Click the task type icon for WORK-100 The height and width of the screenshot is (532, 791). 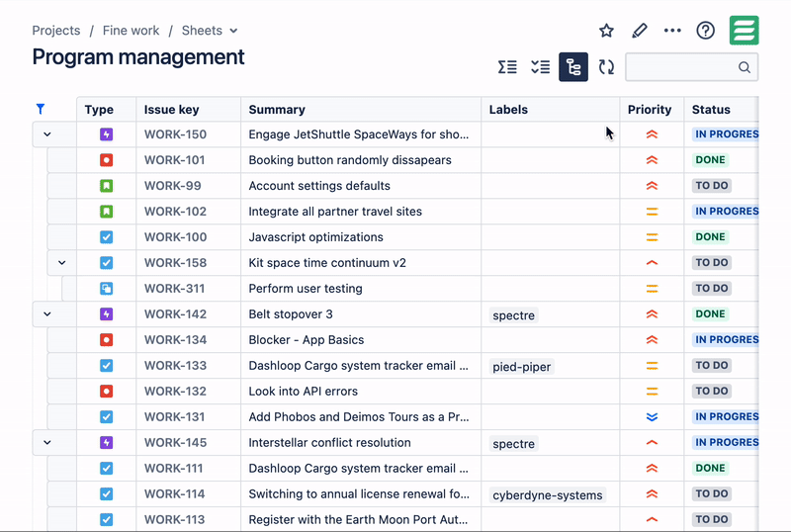pos(106,237)
